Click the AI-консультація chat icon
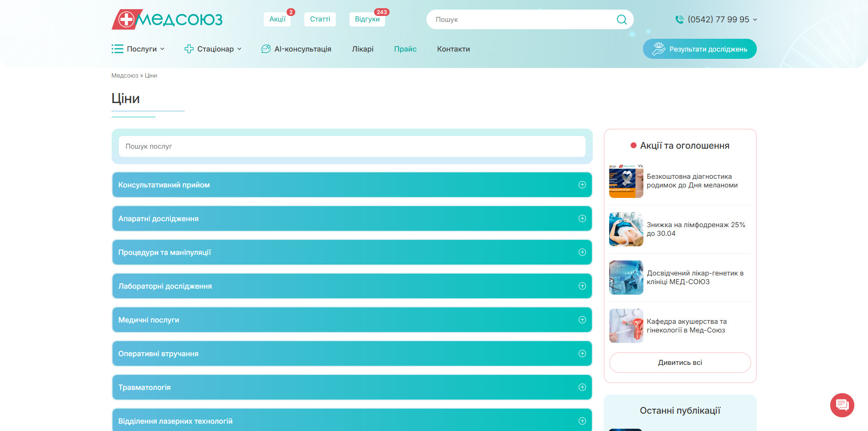The image size is (868, 431). point(266,49)
